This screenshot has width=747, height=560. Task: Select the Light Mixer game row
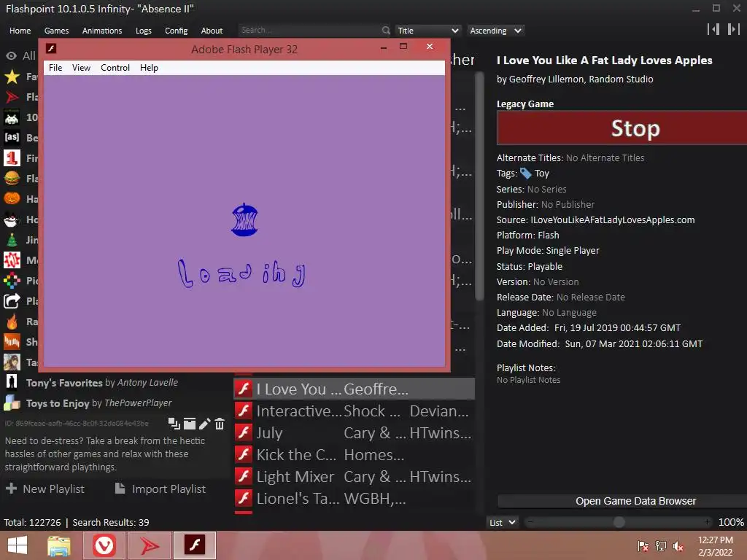coord(354,477)
